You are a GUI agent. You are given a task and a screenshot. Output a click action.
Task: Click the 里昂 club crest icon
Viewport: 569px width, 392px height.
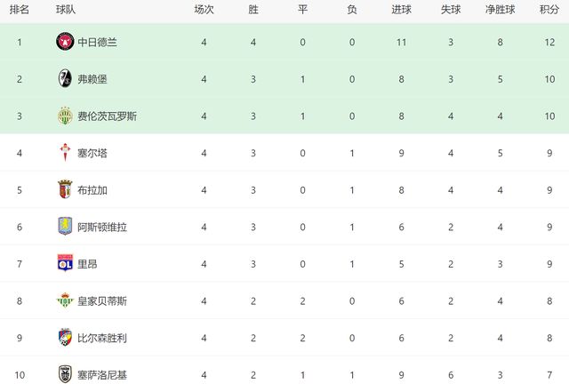(64, 264)
